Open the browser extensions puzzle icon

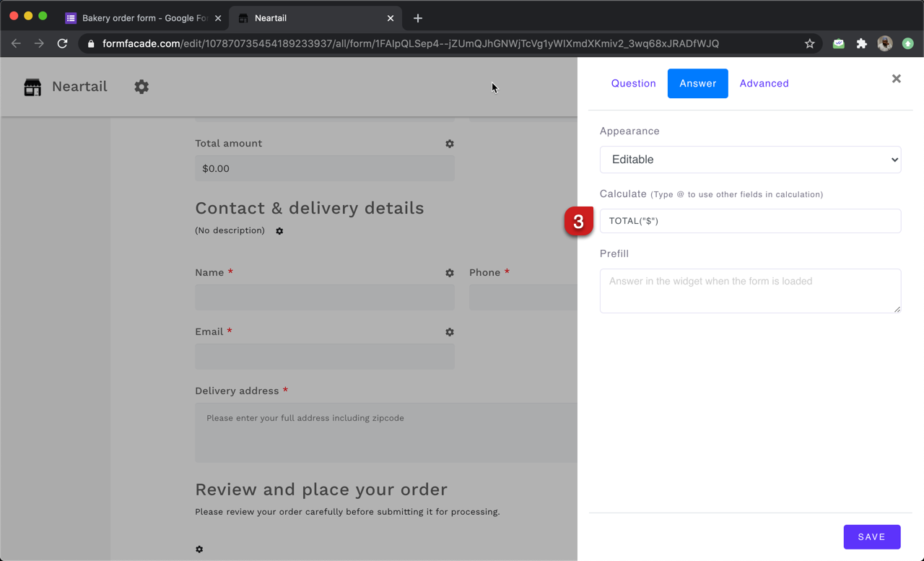[861, 43]
